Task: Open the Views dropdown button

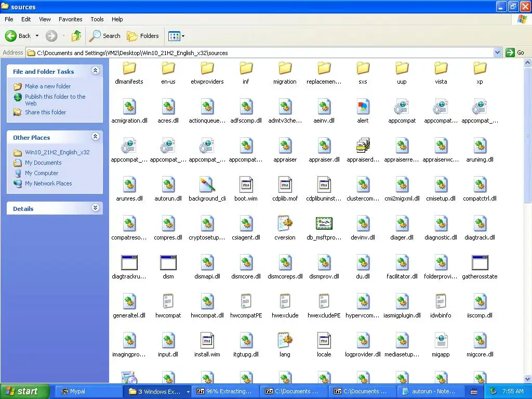Action: (x=177, y=36)
